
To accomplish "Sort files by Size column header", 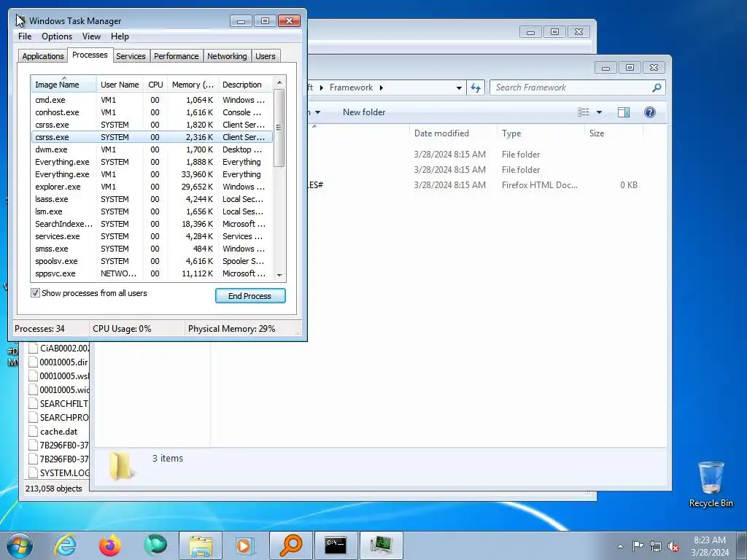I will 614,133.
